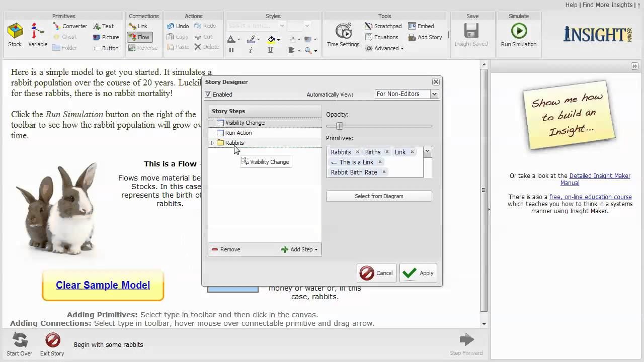Open the Scratchpad tool
Screen dimensions: 644x362
click(383, 26)
